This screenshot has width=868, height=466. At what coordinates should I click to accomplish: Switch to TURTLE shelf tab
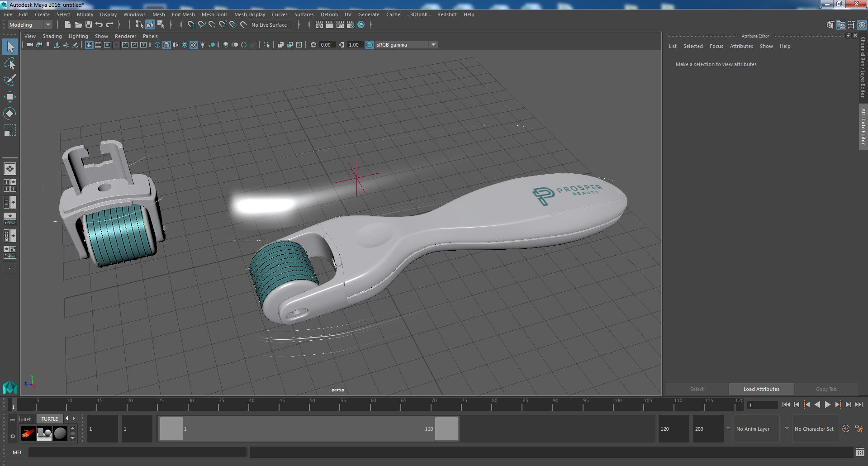point(50,419)
